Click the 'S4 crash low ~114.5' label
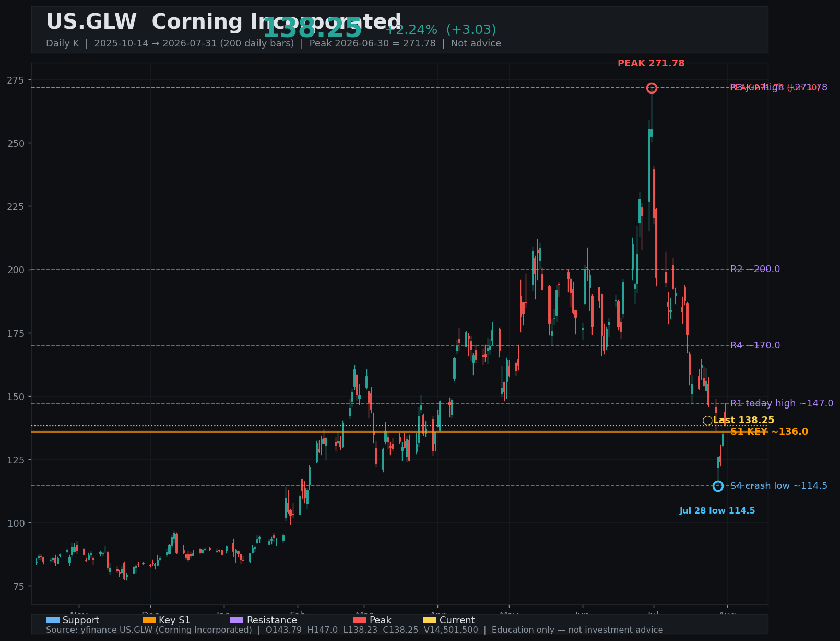The width and height of the screenshot is (840, 641). click(x=778, y=486)
